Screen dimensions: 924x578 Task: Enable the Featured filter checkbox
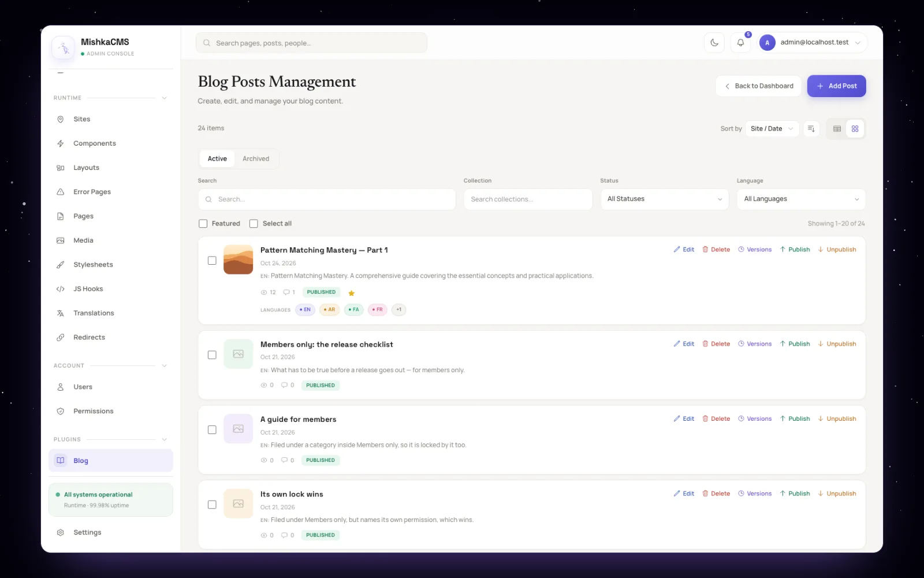(203, 224)
